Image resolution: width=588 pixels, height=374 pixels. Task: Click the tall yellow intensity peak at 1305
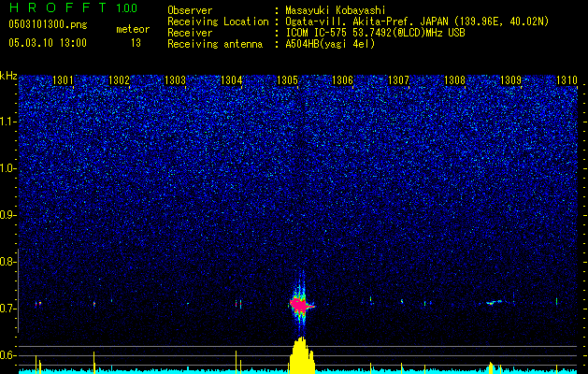click(302, 355)
